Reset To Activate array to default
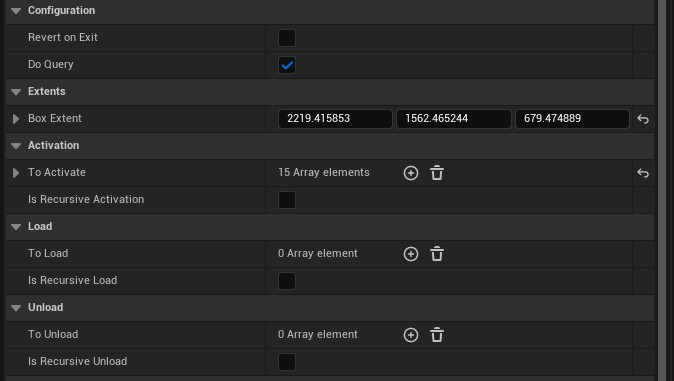Viewport: 674px width, 381px height. click(643, 173)
